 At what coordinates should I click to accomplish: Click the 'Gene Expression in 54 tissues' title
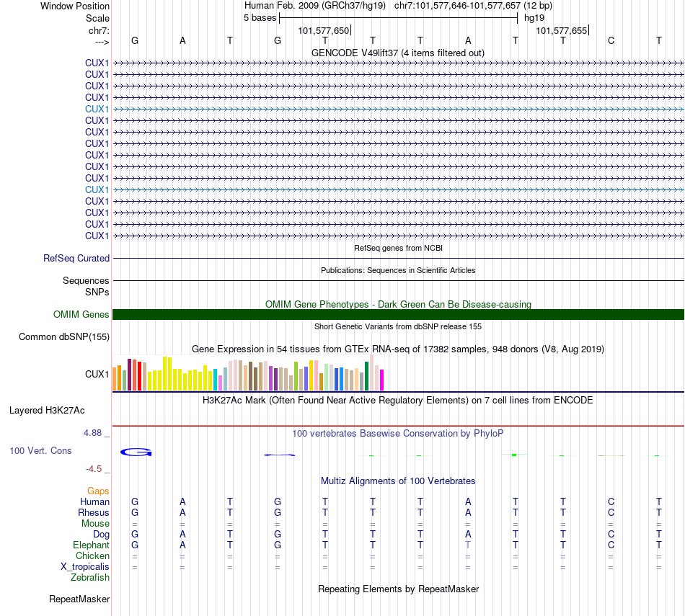398,349
